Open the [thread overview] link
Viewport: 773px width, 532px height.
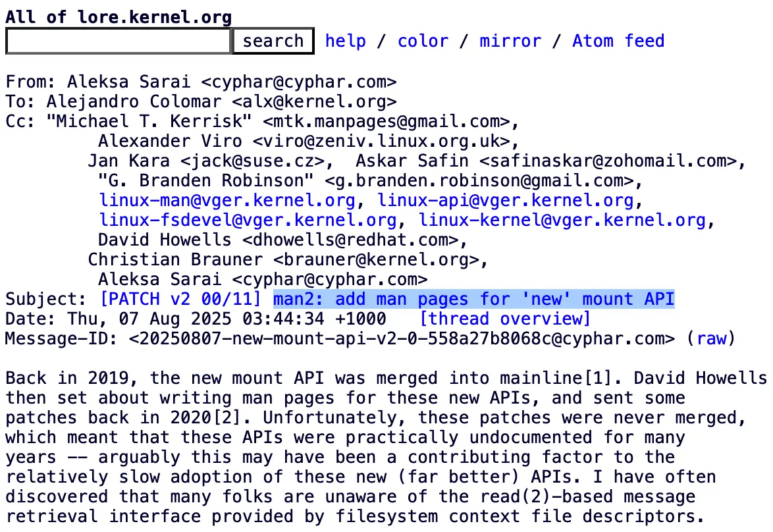[505, 319]
